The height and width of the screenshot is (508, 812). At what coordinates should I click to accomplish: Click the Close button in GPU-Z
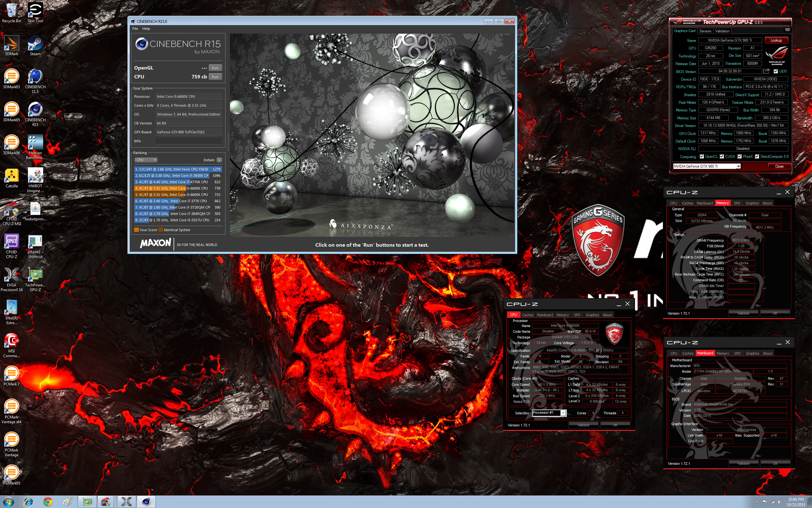[x=779, y=166]
